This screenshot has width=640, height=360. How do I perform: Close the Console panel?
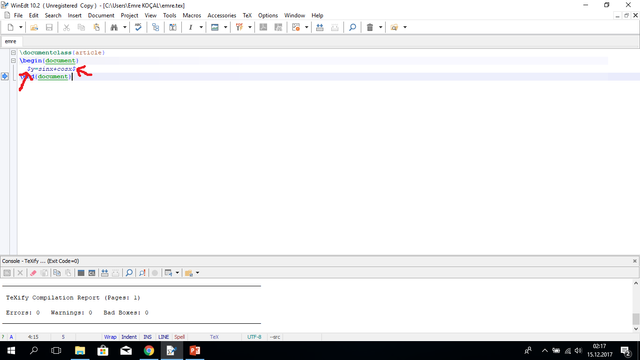635,261
